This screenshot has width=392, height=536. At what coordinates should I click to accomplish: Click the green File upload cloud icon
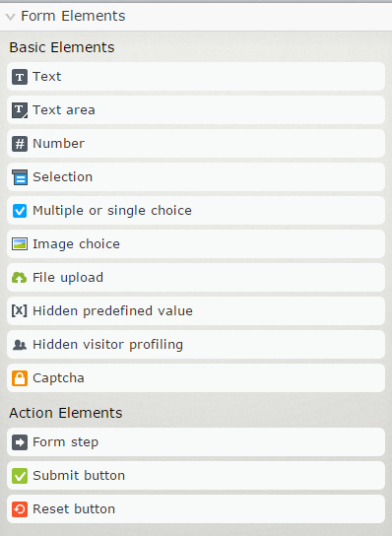point(19,278)
